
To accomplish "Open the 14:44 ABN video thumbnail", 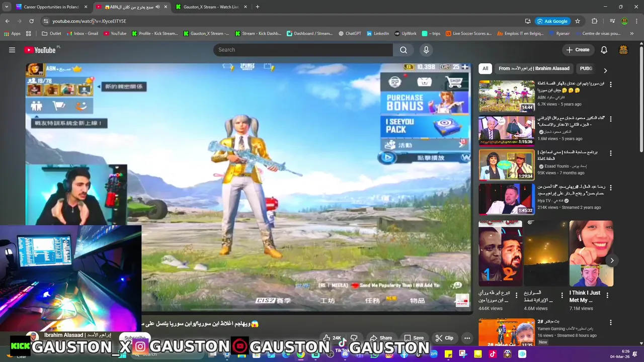I will click(x=506, y=96).
